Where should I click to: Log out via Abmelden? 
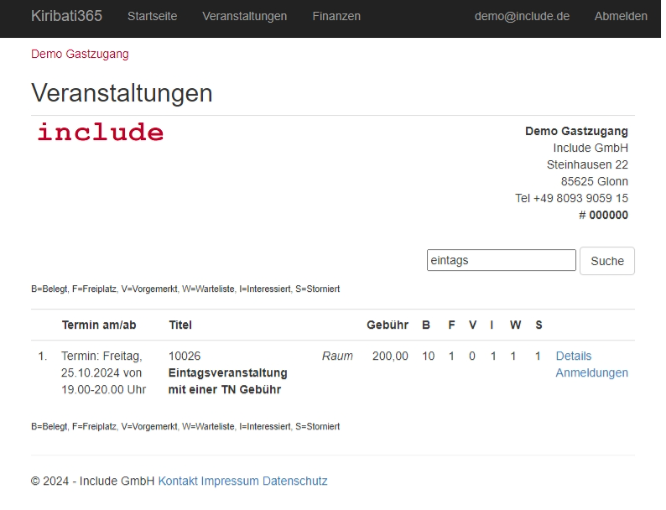coord(620,16)
